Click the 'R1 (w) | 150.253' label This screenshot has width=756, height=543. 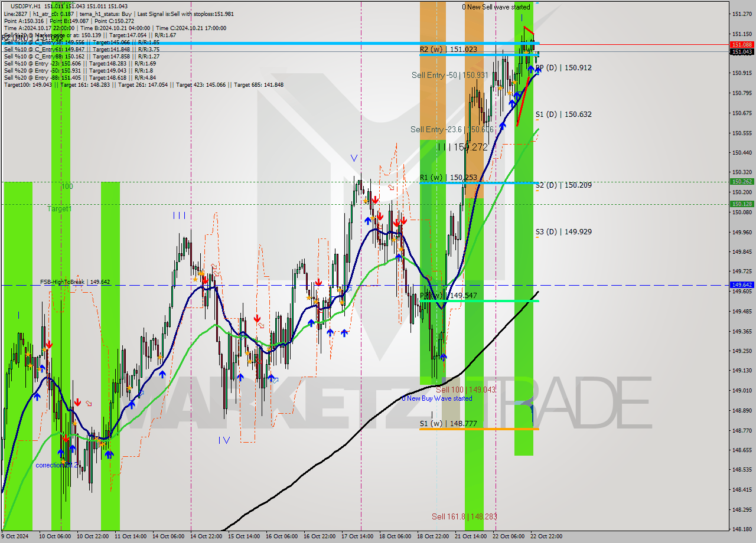[448, 177]
